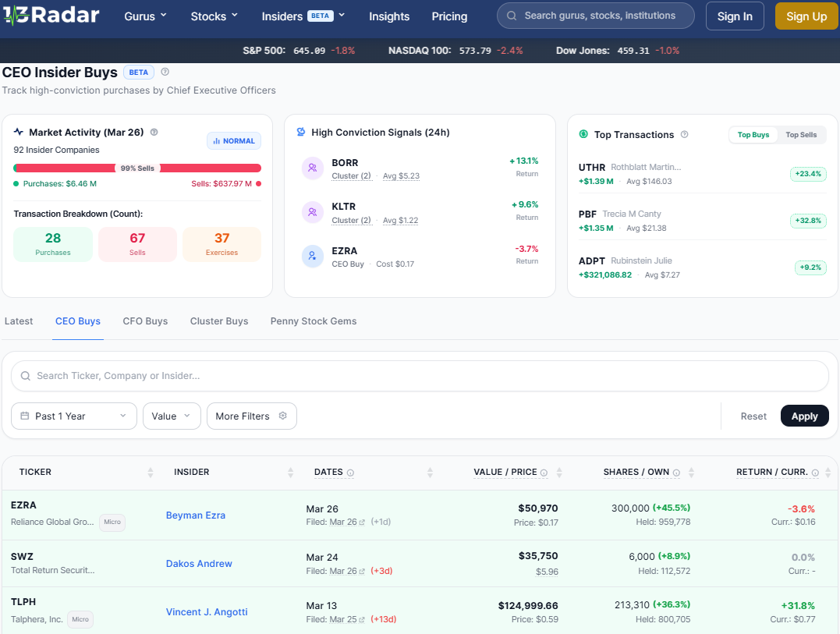Switch to Top Sells toggle

pos(801,135)
